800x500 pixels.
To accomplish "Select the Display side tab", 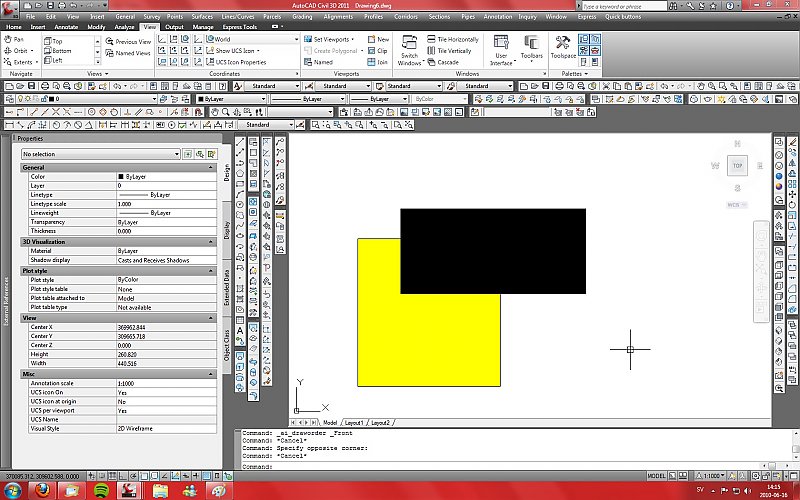I will tap(227, 230).
